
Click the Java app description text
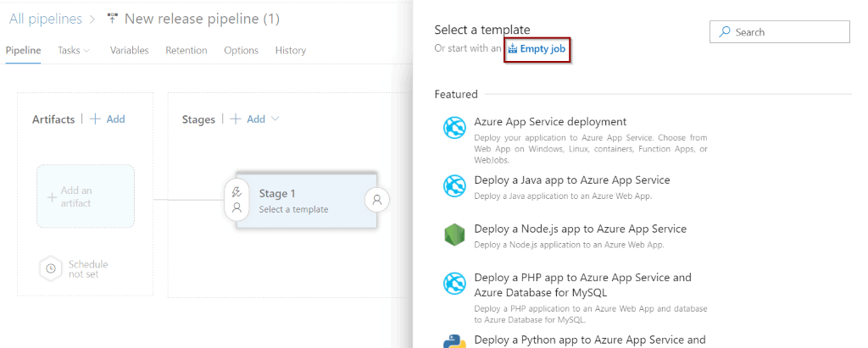click(x=563, y=196)
